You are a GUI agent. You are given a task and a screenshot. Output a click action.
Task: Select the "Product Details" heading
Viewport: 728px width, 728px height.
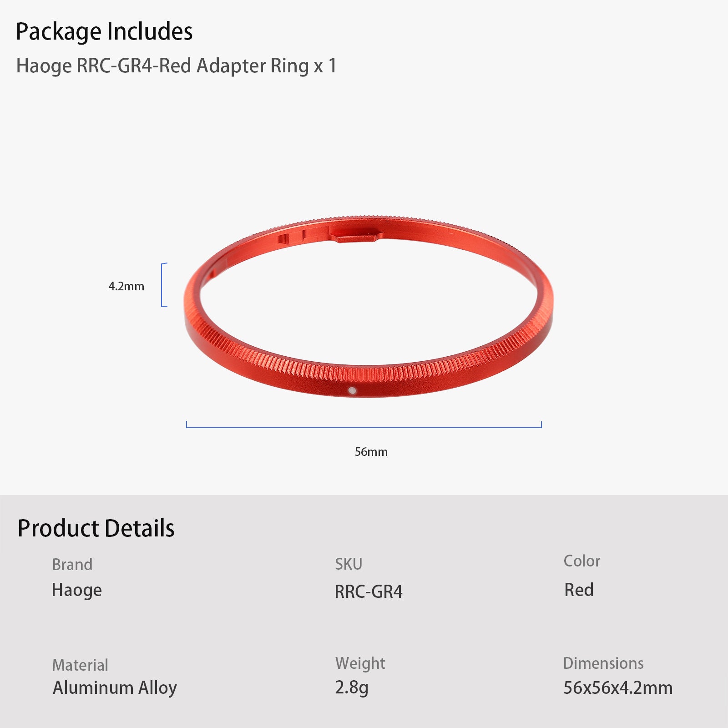96,528
